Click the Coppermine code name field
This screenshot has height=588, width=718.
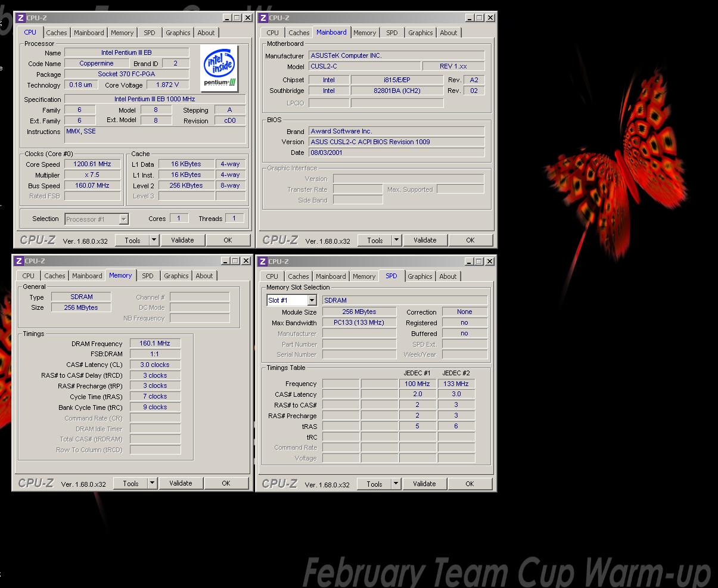coord(96,63)
